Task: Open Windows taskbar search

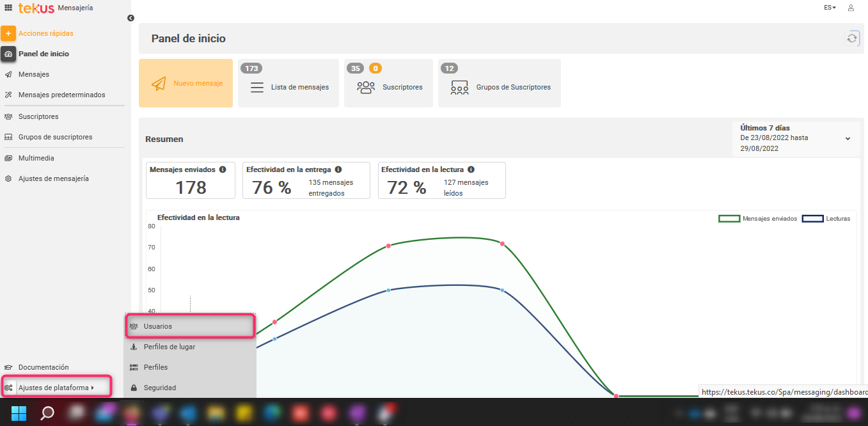Action: pos(47,413)
